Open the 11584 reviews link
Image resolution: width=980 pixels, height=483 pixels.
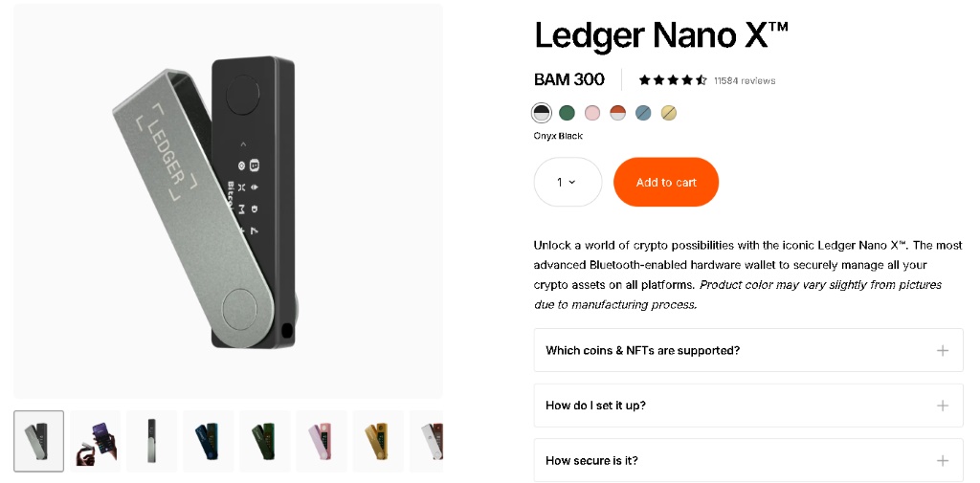(x=745, y=80)
